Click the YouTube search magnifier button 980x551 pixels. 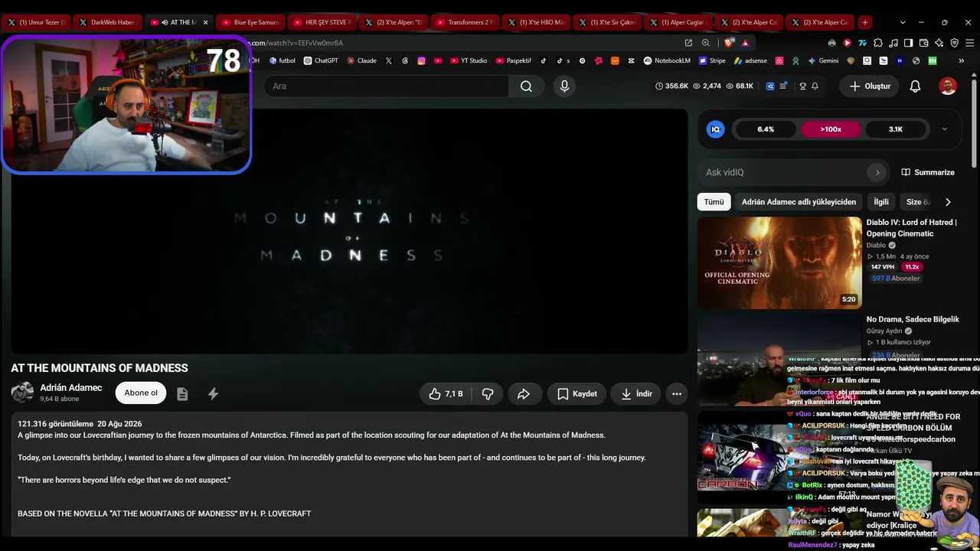pos(526,86)
